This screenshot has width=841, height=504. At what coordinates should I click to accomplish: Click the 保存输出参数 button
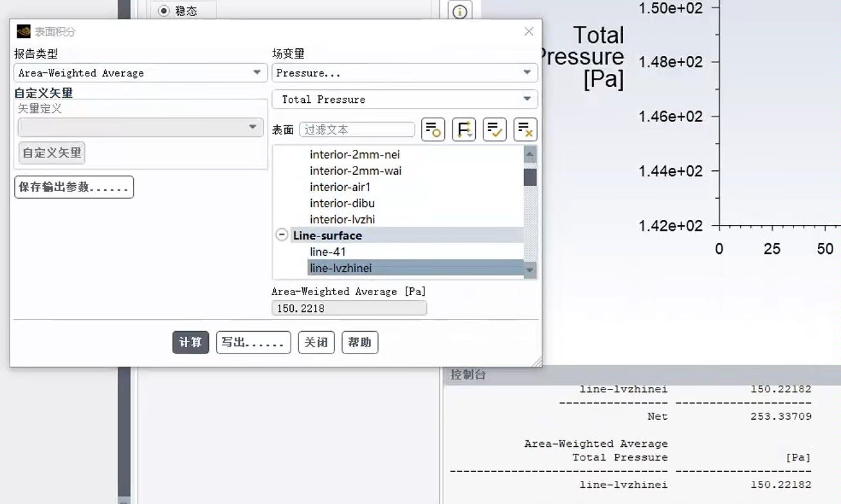74,187
